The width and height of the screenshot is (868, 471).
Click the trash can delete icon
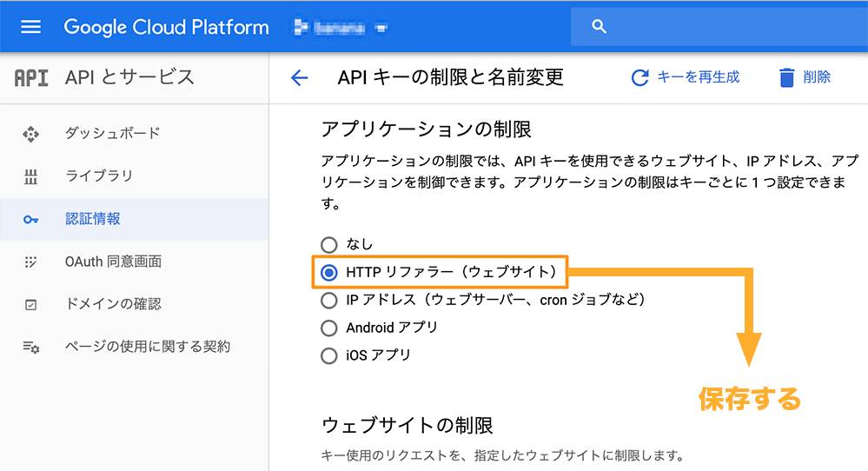point(786,77)
